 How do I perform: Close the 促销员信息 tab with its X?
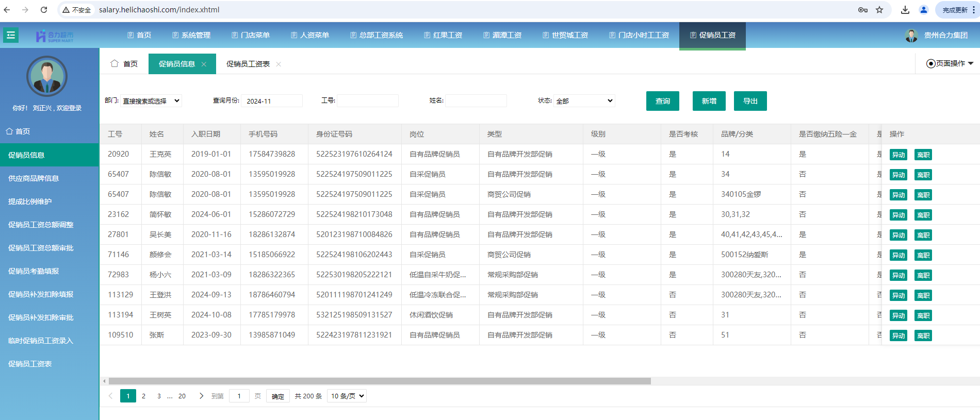click(x=204, y=64)
